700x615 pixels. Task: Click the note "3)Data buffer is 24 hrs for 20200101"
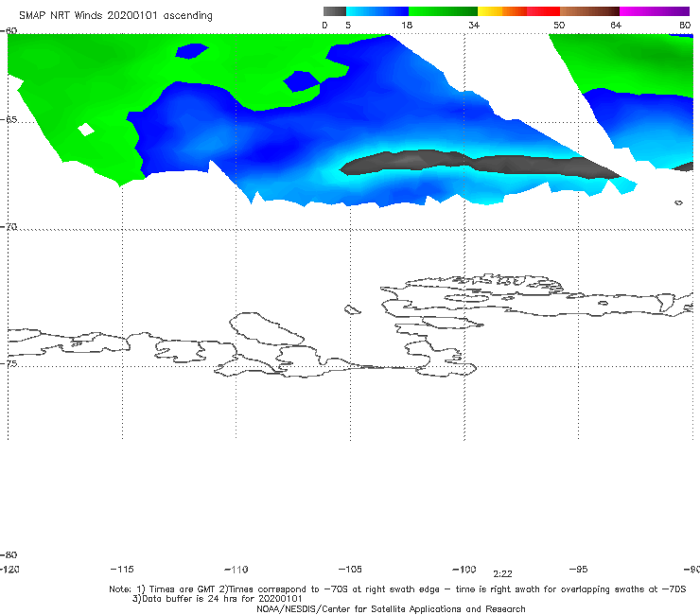pos(217,599)
